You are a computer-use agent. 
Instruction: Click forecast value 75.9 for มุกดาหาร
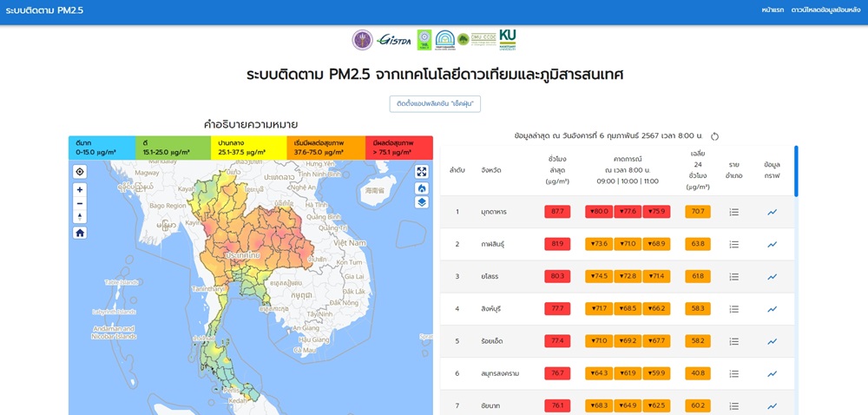pos(656,212)
